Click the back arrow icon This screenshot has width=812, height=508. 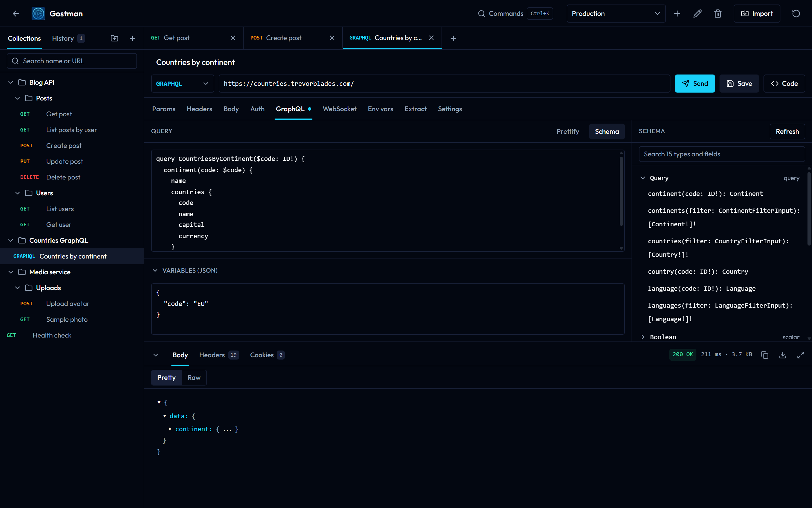16,14
